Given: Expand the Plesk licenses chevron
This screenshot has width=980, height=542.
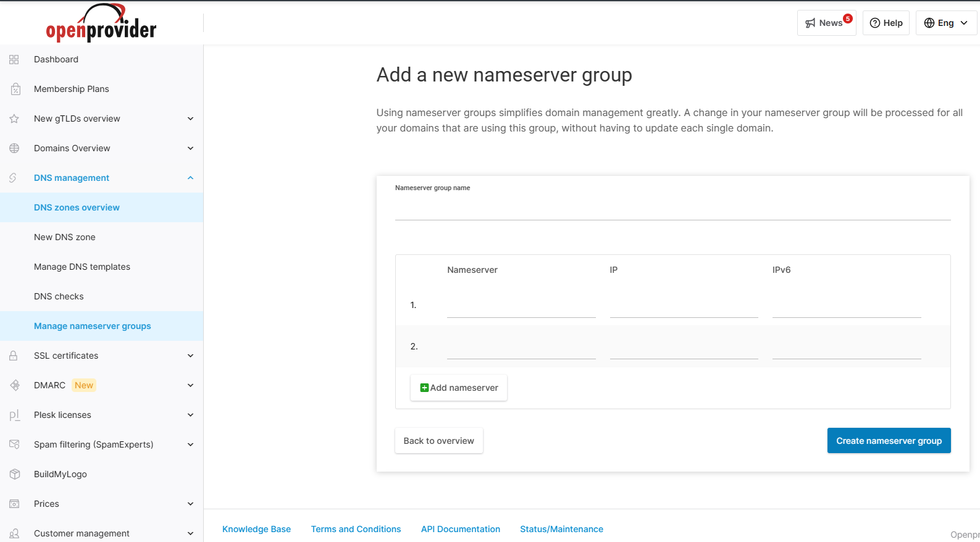Looking at the screenshot, I should 191,415.
